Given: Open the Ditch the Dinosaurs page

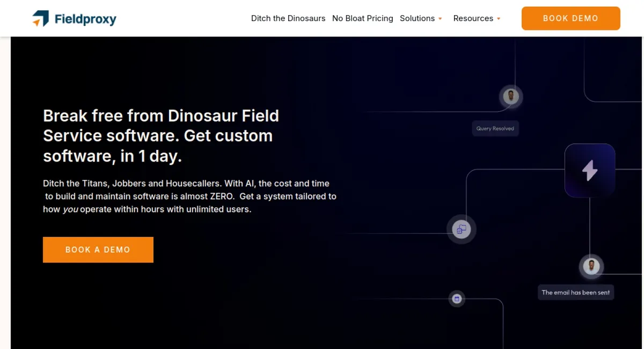Looking at the screenshot, I should [288, 18].
